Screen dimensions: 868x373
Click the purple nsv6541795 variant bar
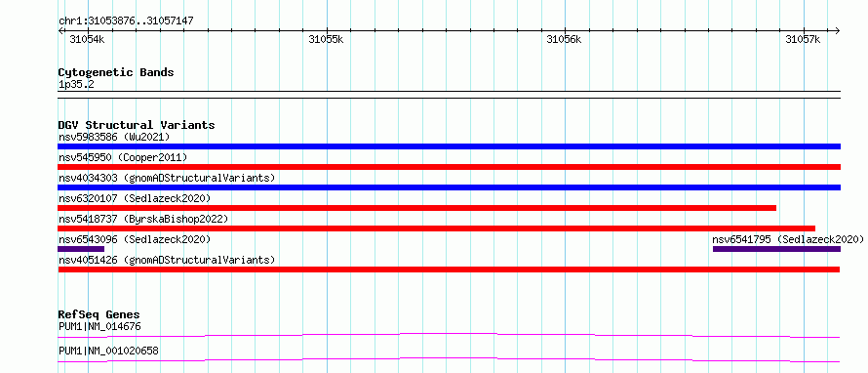776,249
